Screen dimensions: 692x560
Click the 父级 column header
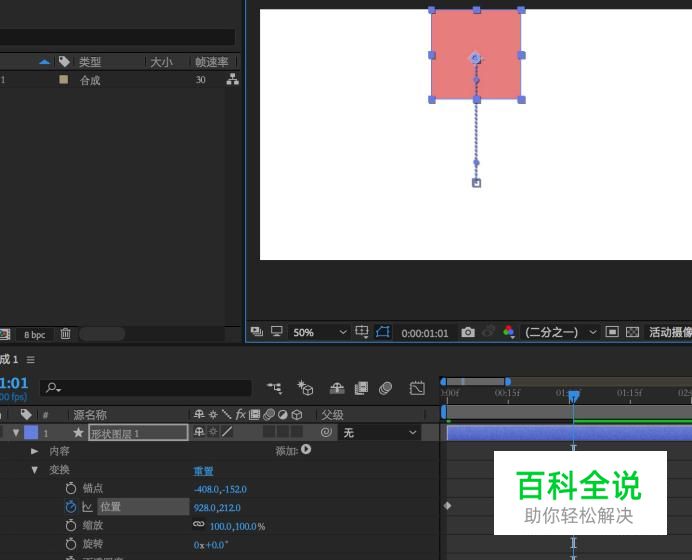point(332,415)
